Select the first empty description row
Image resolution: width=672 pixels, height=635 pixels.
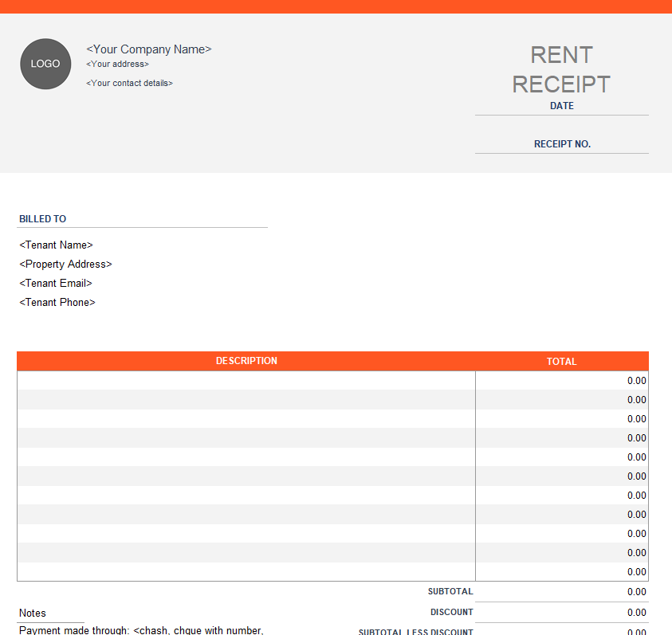(x=246, y=381)
